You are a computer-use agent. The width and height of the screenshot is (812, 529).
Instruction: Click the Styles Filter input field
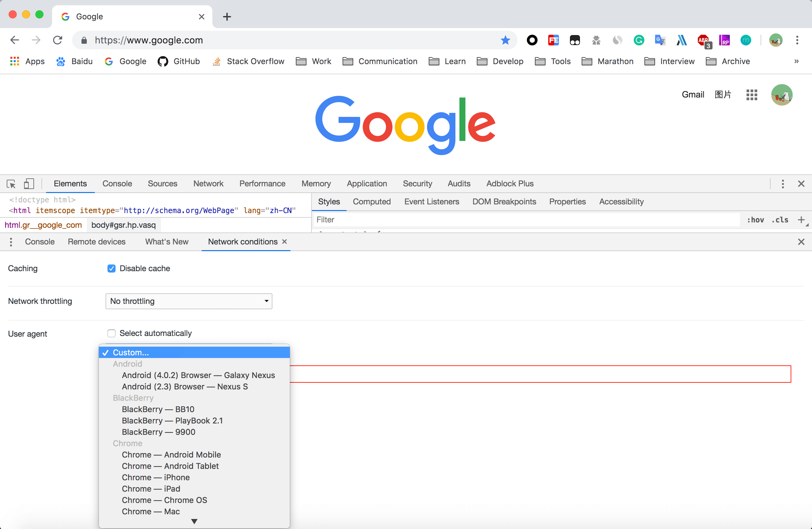coord(526,220)
